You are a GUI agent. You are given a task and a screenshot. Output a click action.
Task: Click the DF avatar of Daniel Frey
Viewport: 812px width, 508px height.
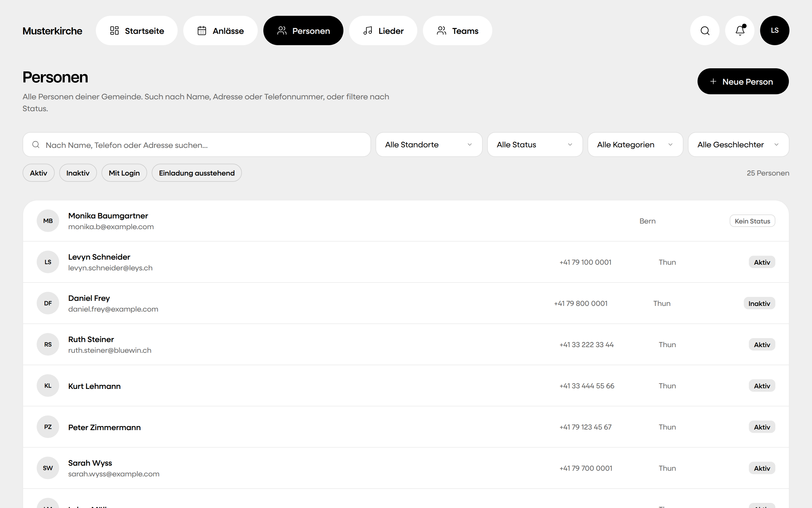[48, 303]
